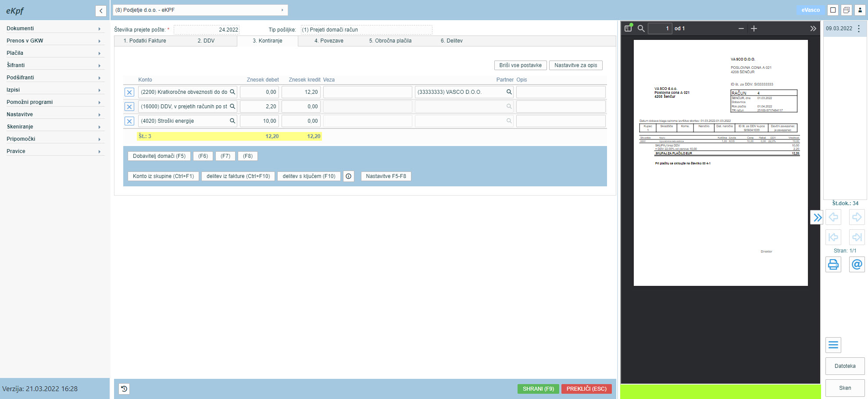Open the Skeniranje menu
This screenshot has width=868, height=399.
(55, 127)
